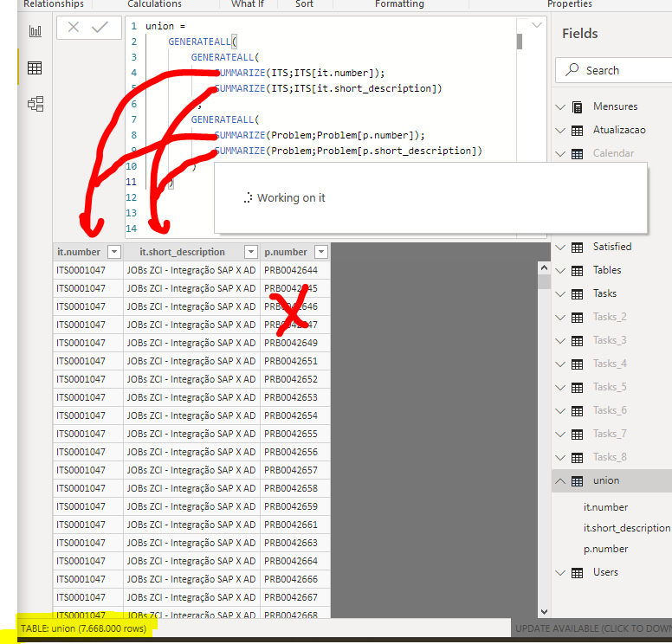The width and height of the screenshot is (672, 644).
Task: Expand the Tables table chevron
Action: [560, 271]
